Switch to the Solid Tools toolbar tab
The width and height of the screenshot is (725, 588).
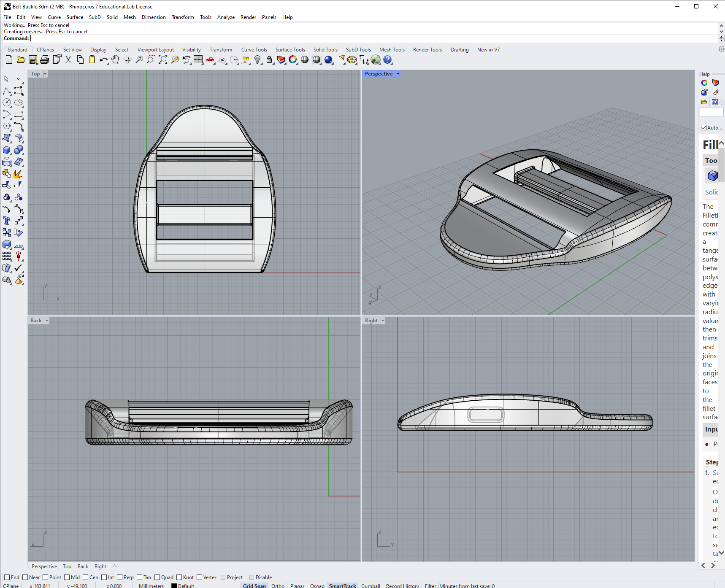coord(325,50)
